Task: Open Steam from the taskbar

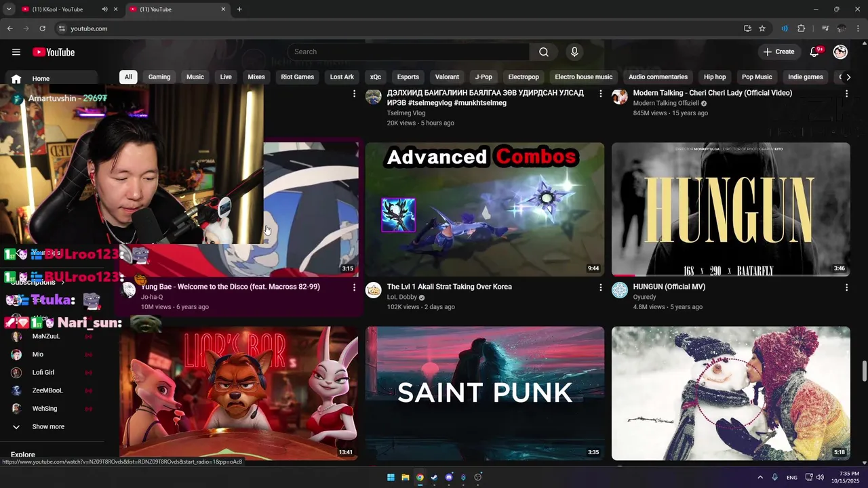Action: [x=435, y=477]
